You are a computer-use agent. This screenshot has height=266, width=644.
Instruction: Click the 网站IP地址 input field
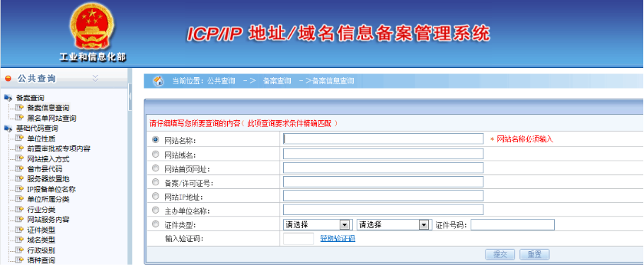[x=383, y=196]
